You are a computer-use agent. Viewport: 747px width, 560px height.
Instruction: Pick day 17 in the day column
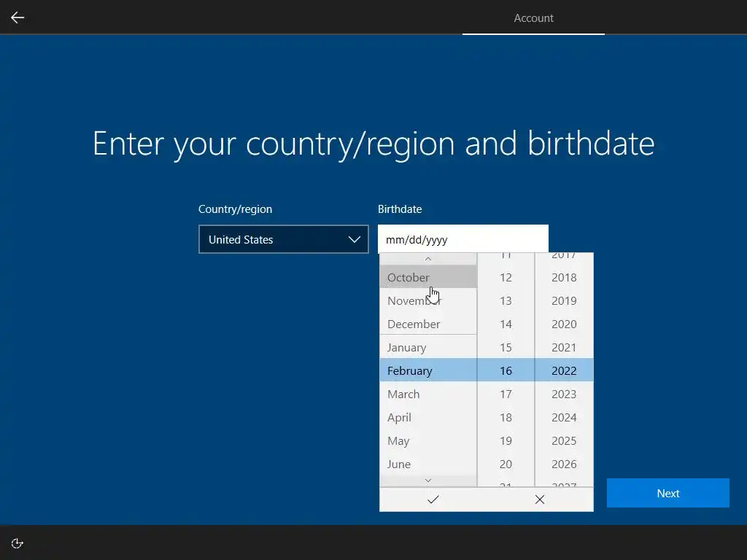tap(506, 394)
